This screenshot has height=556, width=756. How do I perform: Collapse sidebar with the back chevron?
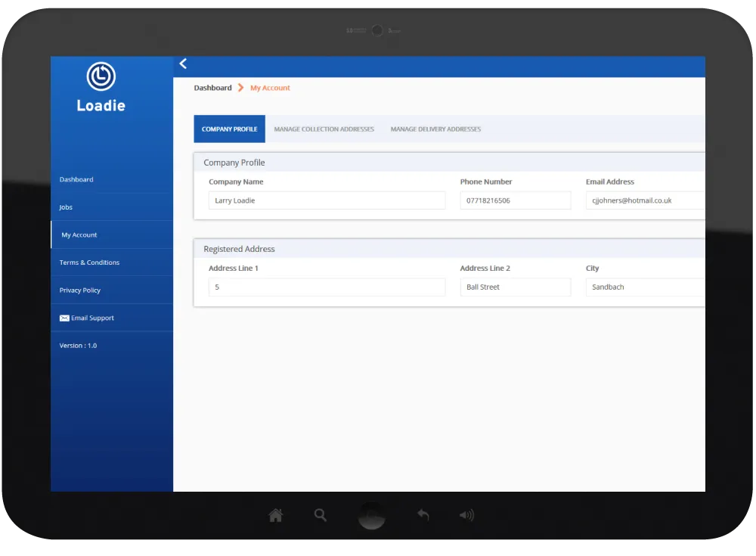[183, 64]
